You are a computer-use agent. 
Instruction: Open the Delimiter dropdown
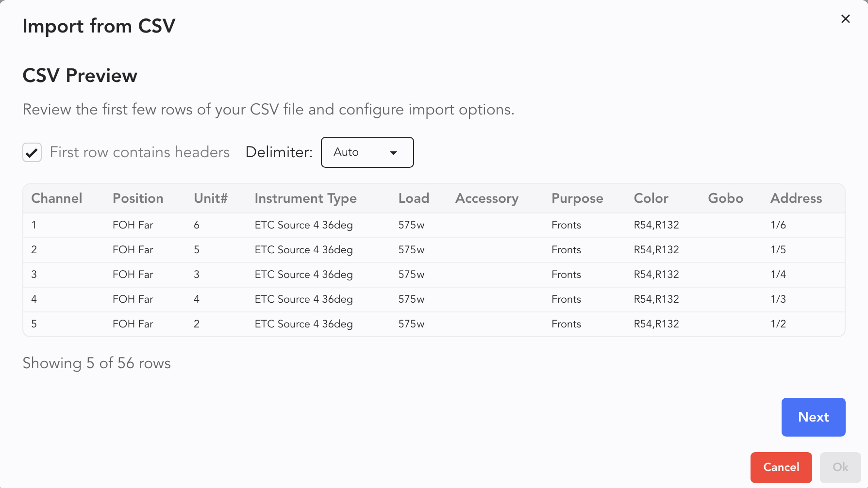tap(367, 152)
